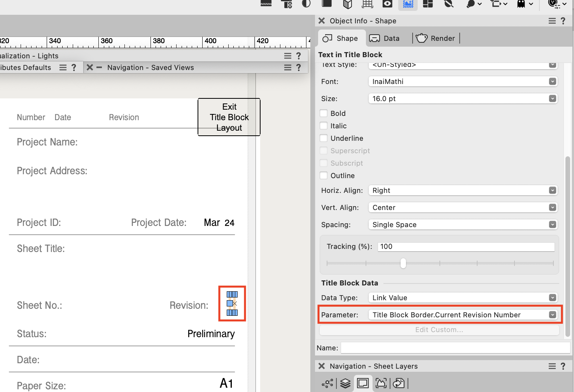Enable Bold text formatting
The width and height of the screenshot is (574, 392).
tap(324, 113)
